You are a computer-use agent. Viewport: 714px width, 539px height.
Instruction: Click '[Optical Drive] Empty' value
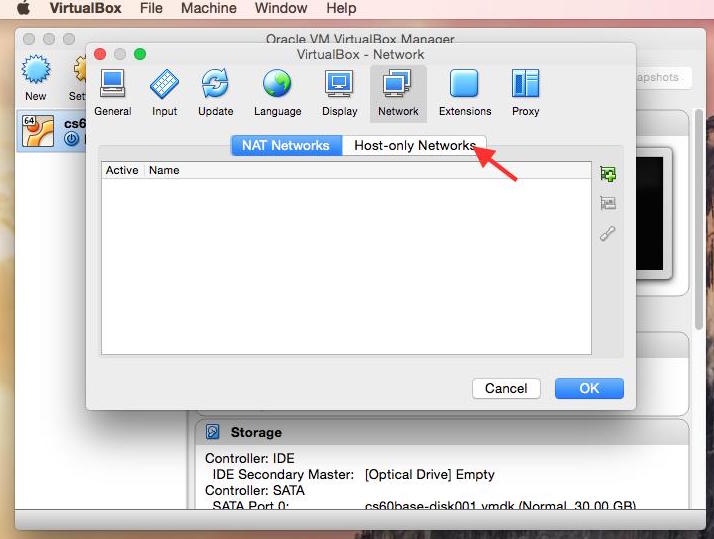(429, 474)
